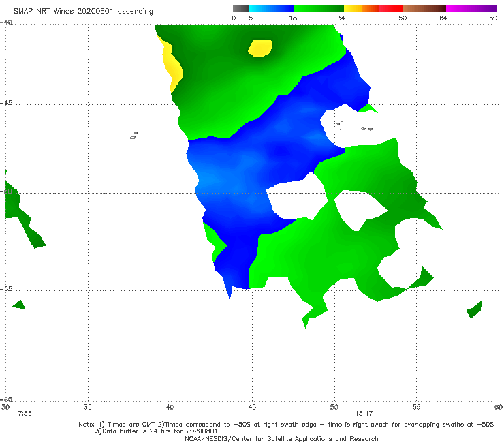This screenshot has width=504, height=443.
Task: Click the longitude label 55 on the bottom axis
Action: point(416,407)
